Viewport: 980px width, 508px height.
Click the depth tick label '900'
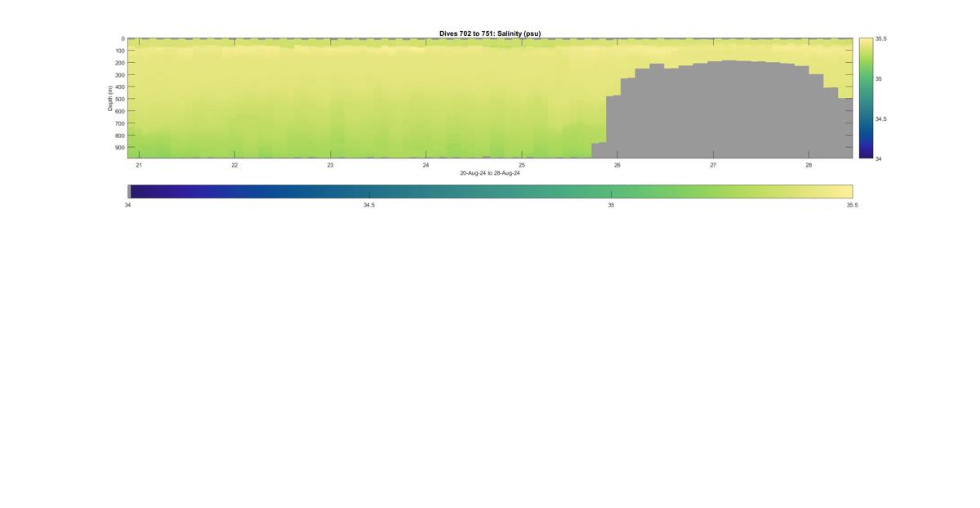click(119, 148)
